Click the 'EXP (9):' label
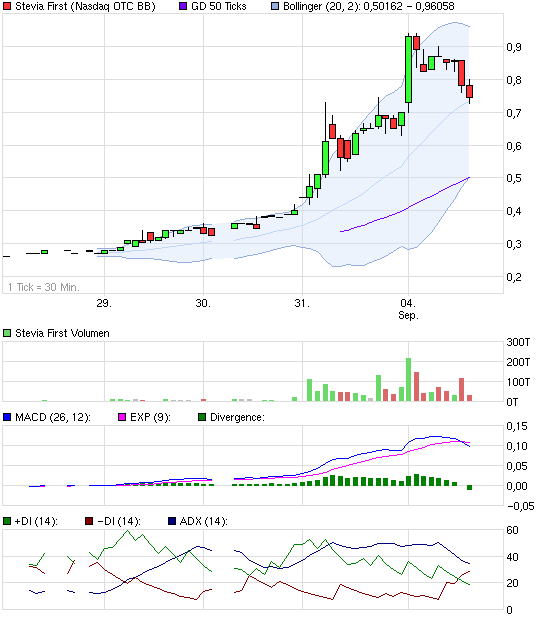545x618 pixels. (x=150, y=417)
